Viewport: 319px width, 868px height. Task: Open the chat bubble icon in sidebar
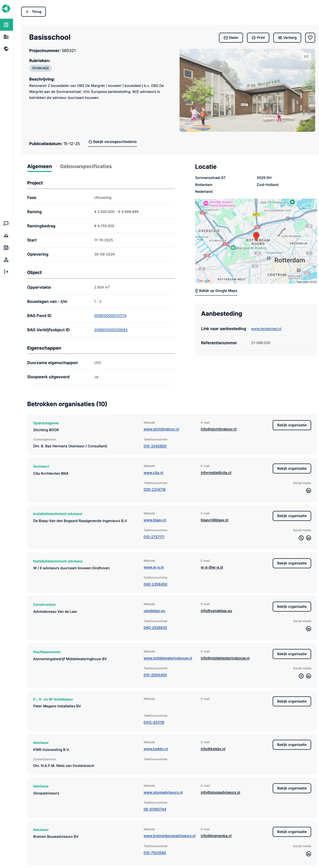point(6,223)
